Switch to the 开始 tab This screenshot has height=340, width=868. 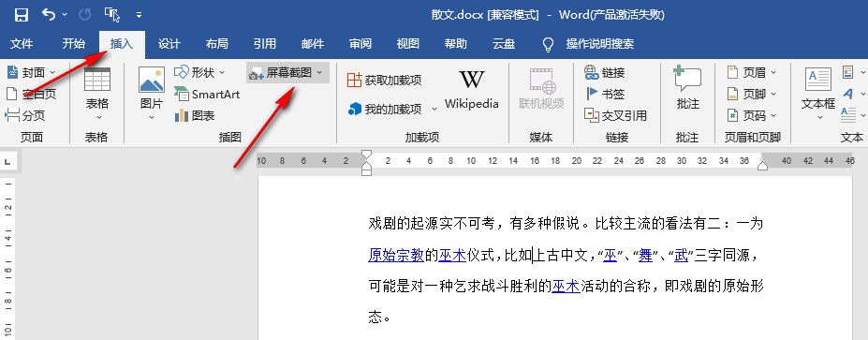[74, 44]
